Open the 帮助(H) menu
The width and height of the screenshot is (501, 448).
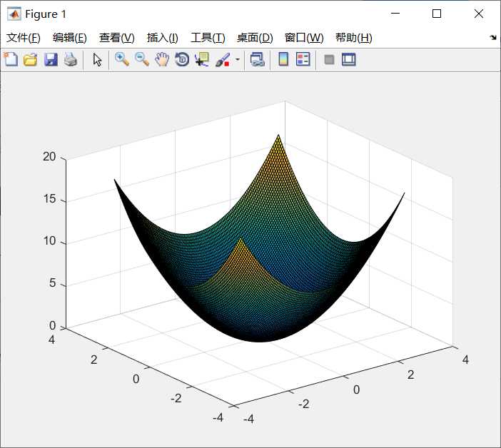(x=354, y=38)
